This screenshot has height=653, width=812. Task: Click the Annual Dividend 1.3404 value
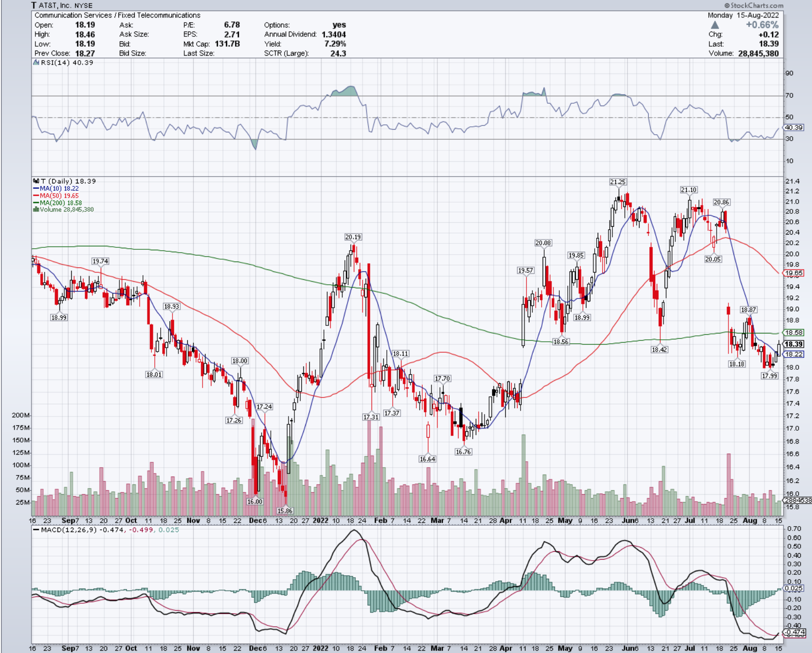(x=334, y=34)
